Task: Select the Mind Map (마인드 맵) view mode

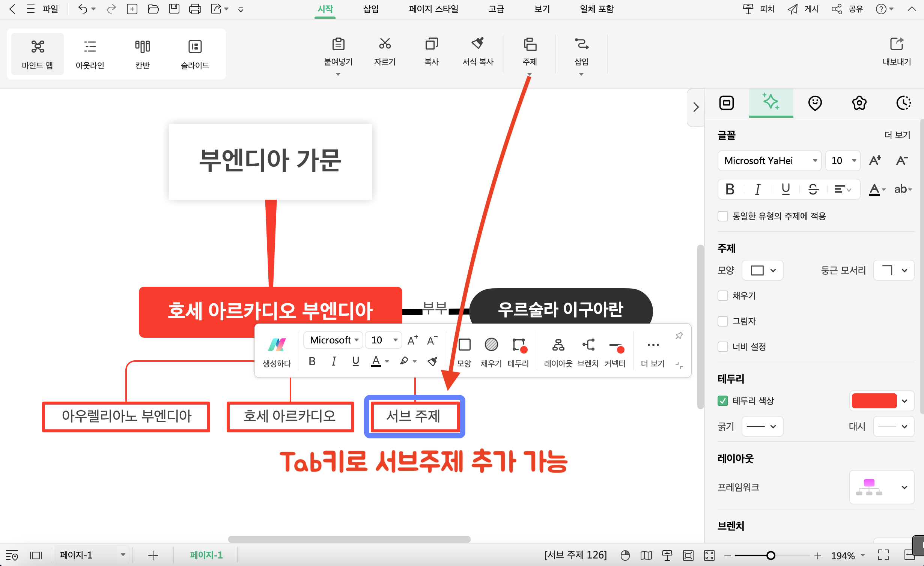Action: coord(38,54)
